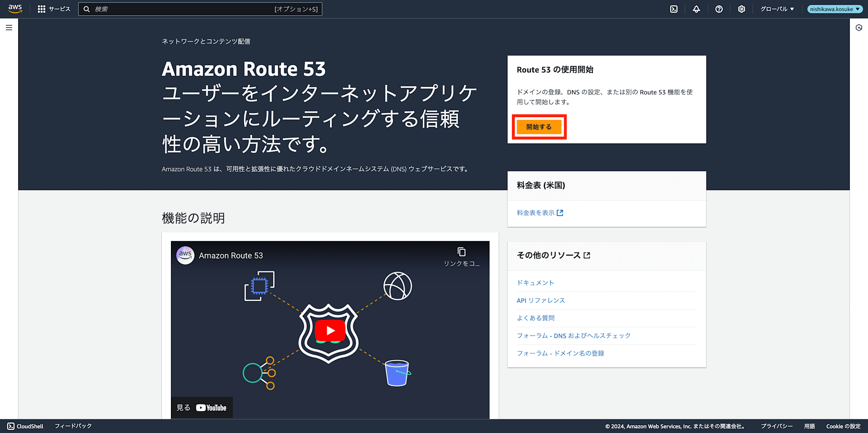The height and width of the screenshot is (433, 868).
Task: Click external link icon beside 料金表を表示
Action: pyautogui.click(x=560, y=213)
